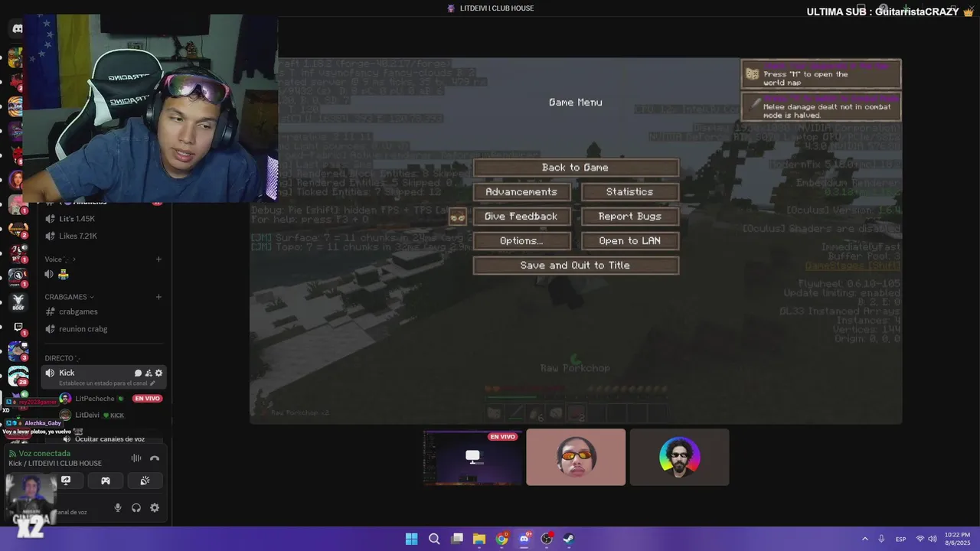980x551 pixels.
Task: Click Open to LAN button
Action: click(630, 241)
